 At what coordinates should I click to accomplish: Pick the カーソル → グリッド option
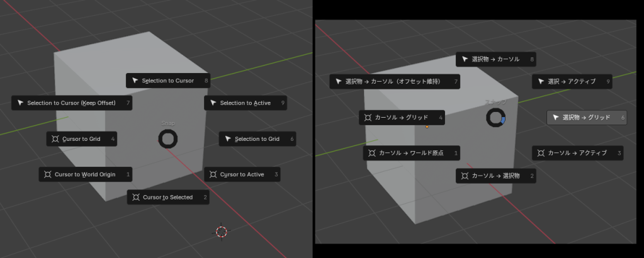(x=402, y=118)
